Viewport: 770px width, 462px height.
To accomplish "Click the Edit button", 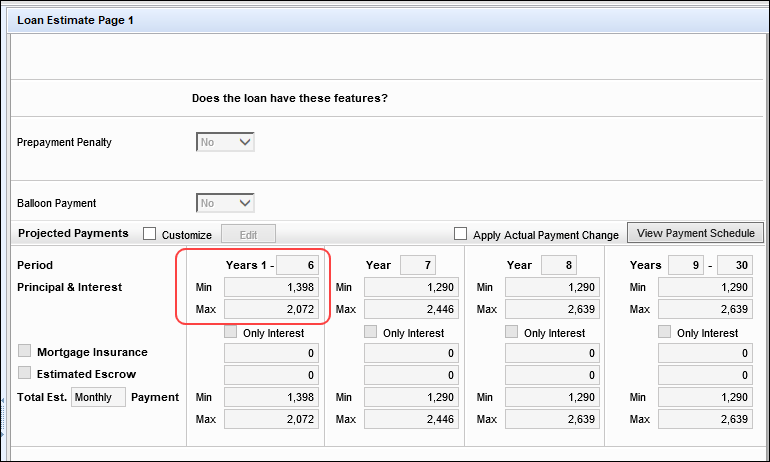I will [248, 234].
